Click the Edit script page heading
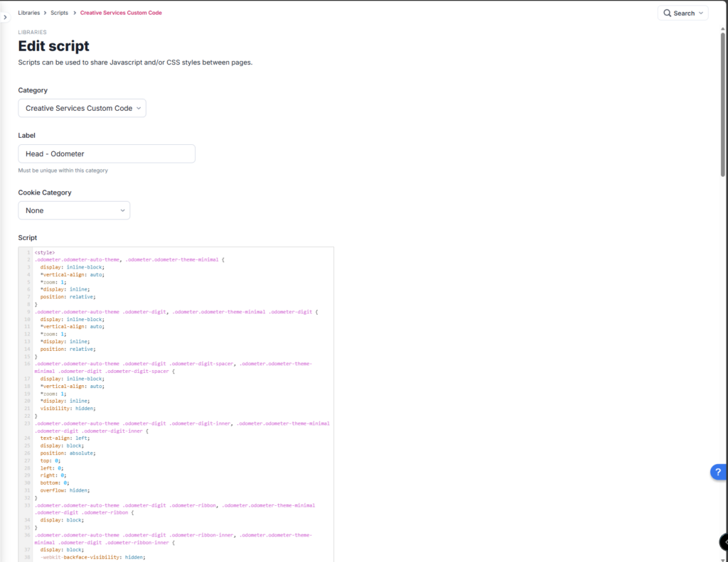728x562 pixels. [54, 46]
